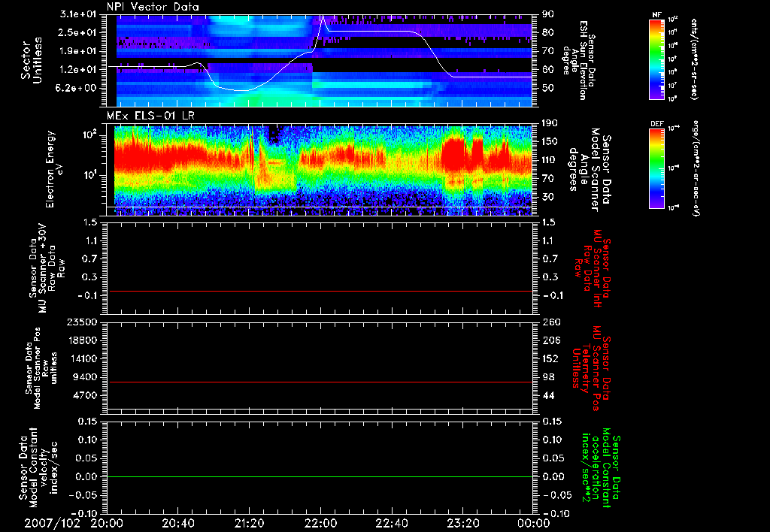The image size is (770, 532).
Task: Click the "260" telemetry tick value
Action: [x=550, y=322]
